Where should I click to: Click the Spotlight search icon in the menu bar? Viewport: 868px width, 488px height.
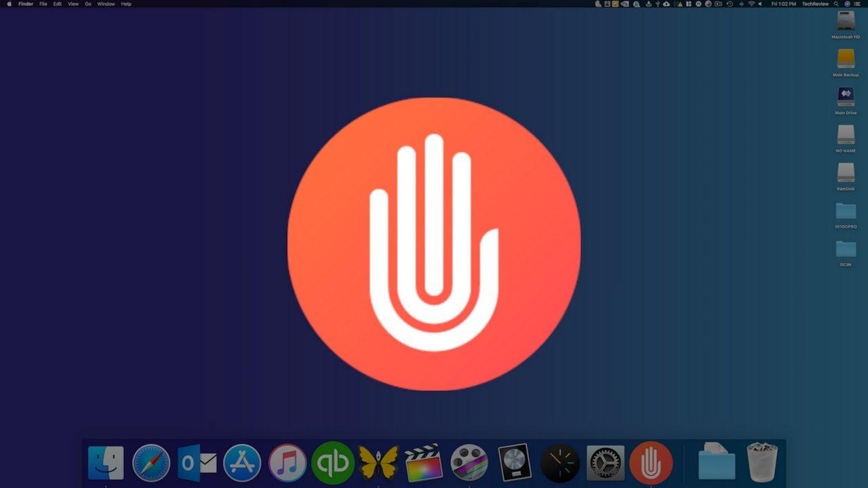836,4
